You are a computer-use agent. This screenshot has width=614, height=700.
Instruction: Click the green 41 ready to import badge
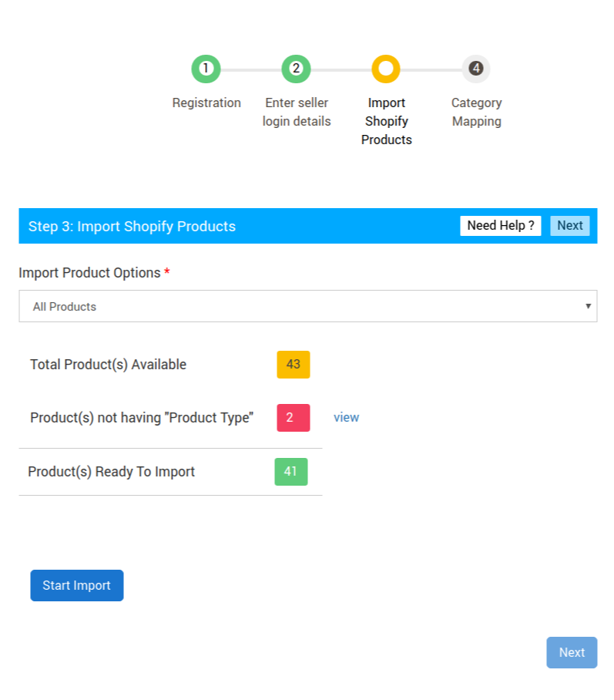tap(291, 472)
